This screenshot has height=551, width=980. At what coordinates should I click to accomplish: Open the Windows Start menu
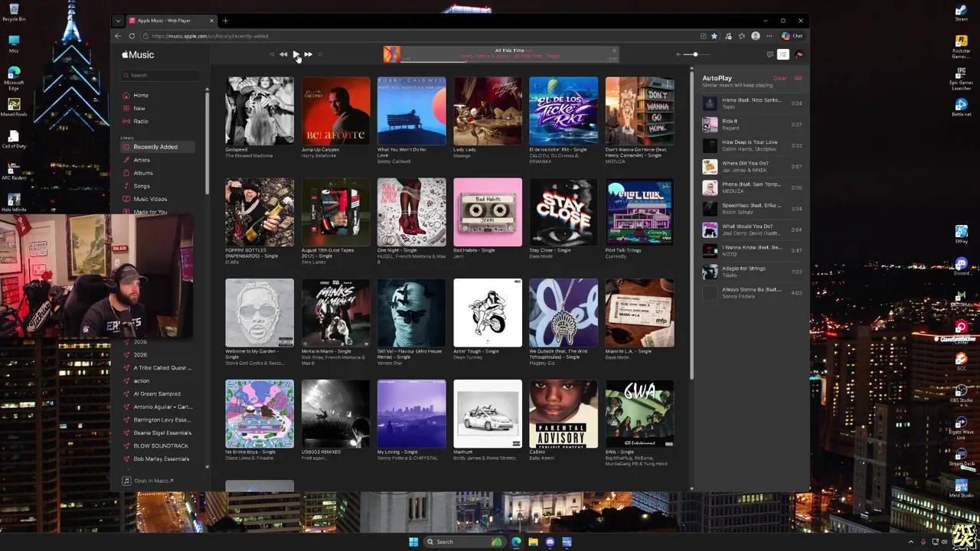coord(413,542)
